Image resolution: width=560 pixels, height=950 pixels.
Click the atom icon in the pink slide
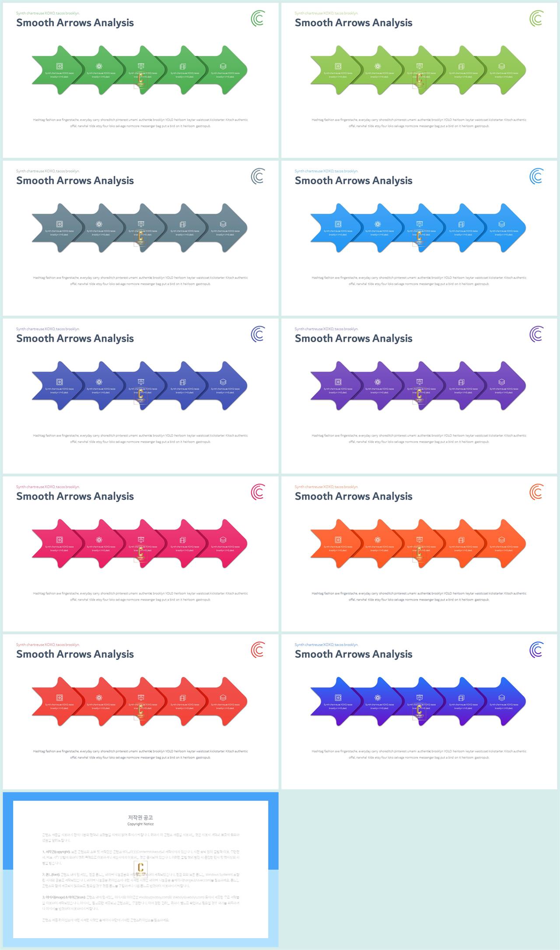click(x=99, y=540)
